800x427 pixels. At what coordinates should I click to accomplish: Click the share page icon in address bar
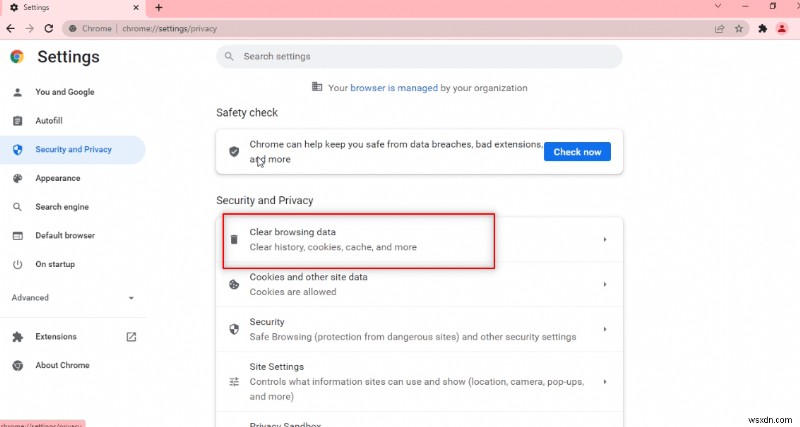pyautogui.click(x=720, y=29)
